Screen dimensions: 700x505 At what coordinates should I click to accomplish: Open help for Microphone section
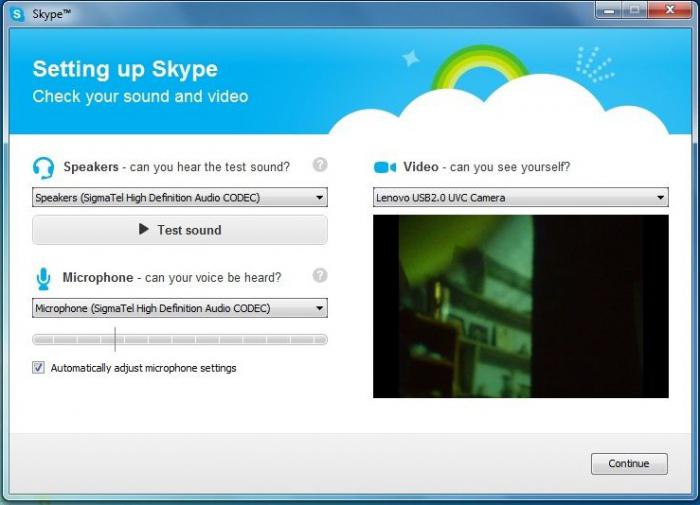click(x=320, y=275)
